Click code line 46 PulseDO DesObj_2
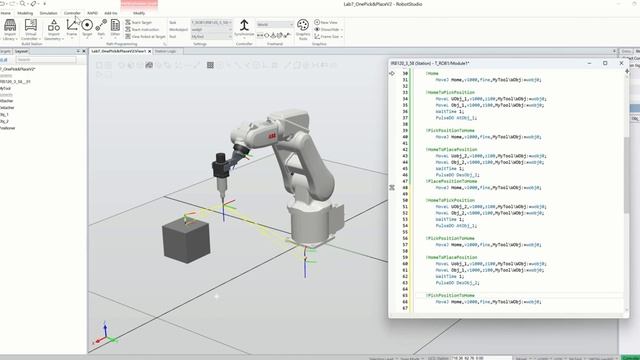The width and height of the screenshot is (640, 360). 458,175
